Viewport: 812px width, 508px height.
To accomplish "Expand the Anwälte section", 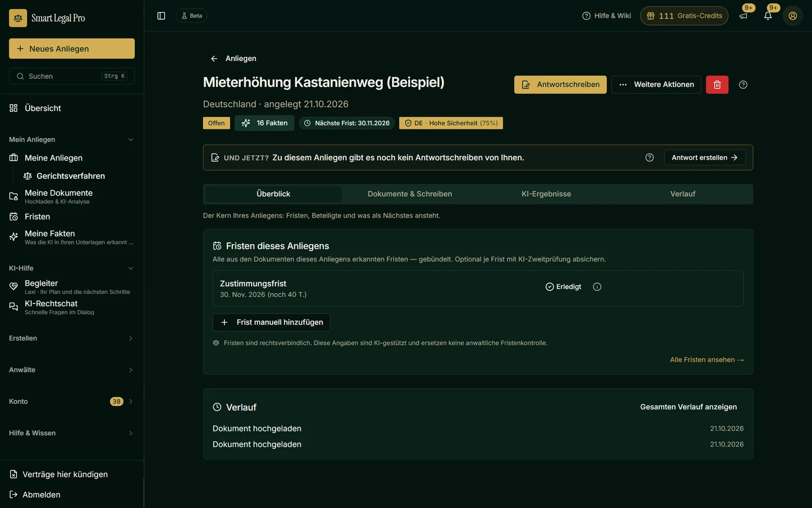I will pos(72,370).
